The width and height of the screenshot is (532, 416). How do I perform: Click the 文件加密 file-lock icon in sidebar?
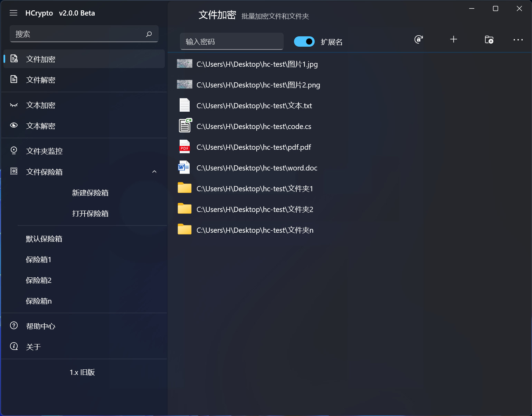[14, 59]
